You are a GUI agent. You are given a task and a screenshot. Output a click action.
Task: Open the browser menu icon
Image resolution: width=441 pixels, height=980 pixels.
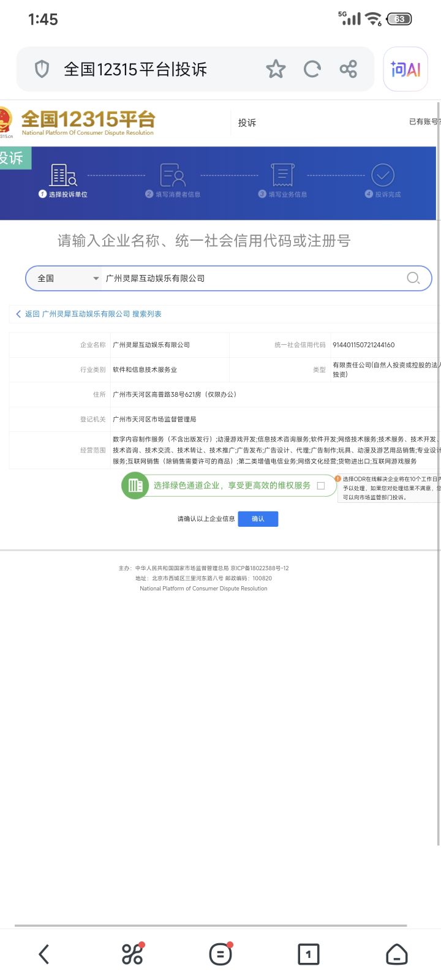(221, 954)
